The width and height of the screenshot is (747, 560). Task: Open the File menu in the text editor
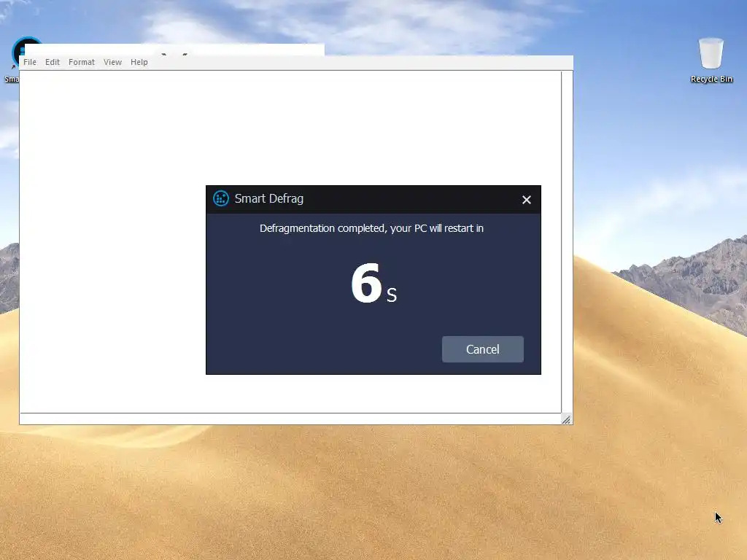click(29, 62)
